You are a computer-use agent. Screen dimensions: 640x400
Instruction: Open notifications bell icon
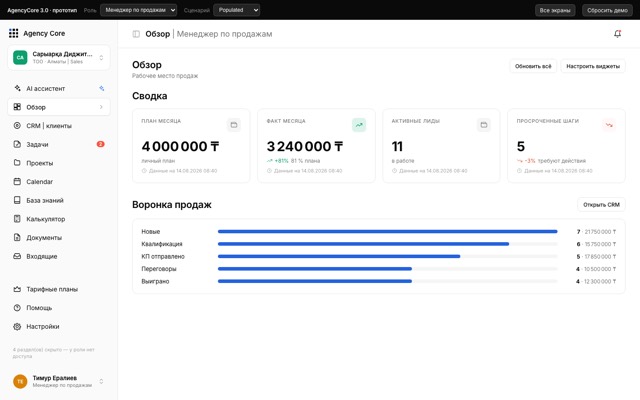618,34
